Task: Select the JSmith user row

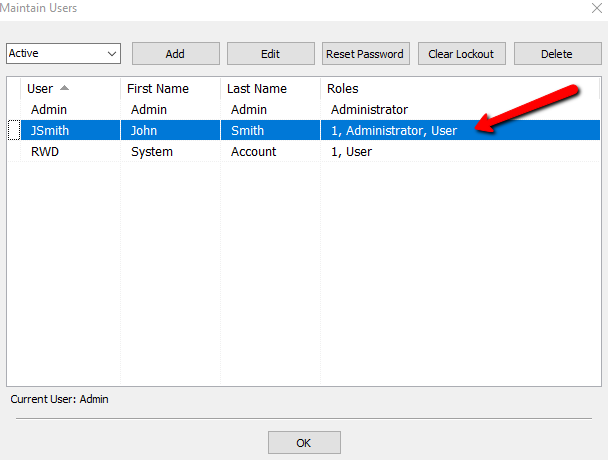Action: pyautogui.click(x=304, y=130)
